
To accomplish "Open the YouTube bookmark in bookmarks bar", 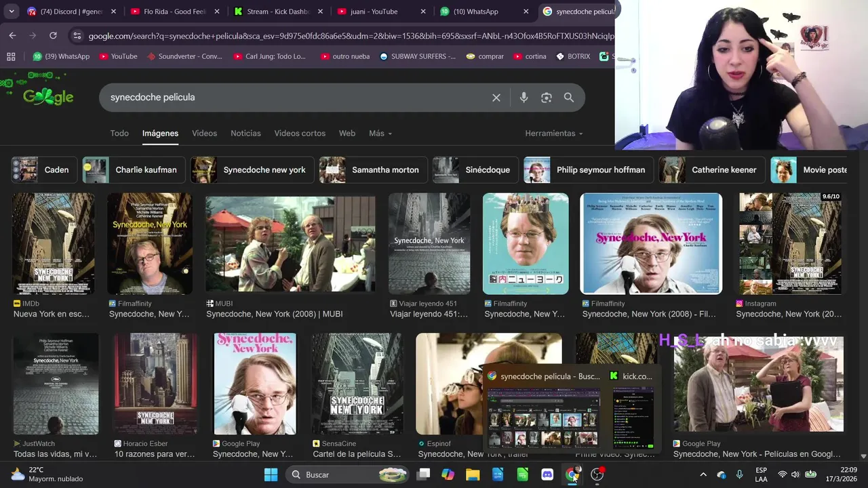I will [118, 56].
